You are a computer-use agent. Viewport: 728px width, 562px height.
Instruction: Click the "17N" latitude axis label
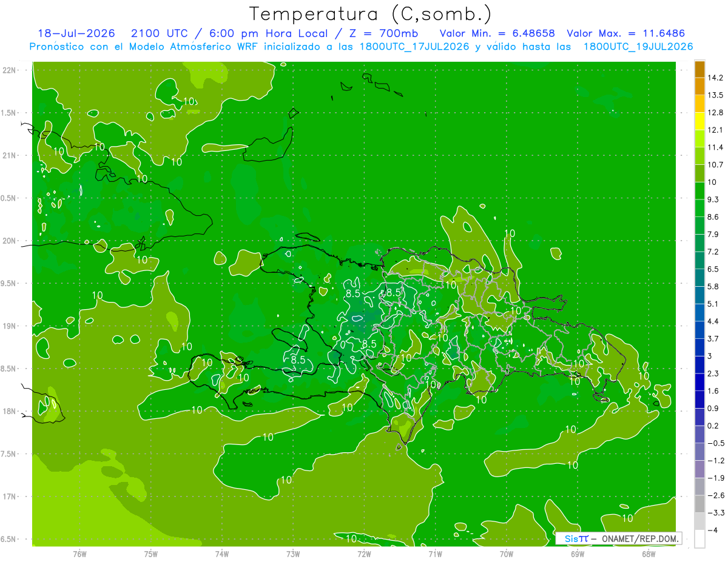[x=10, y=497]
